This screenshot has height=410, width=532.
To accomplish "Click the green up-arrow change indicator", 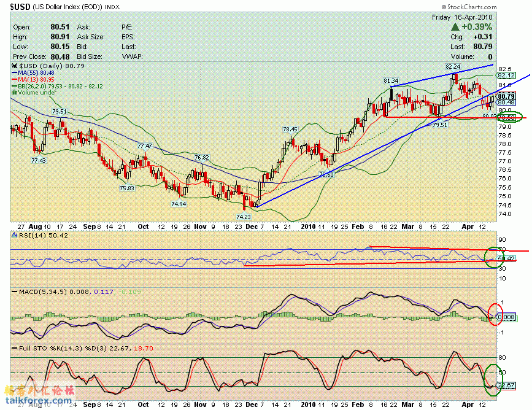I will tap(455, 27).
